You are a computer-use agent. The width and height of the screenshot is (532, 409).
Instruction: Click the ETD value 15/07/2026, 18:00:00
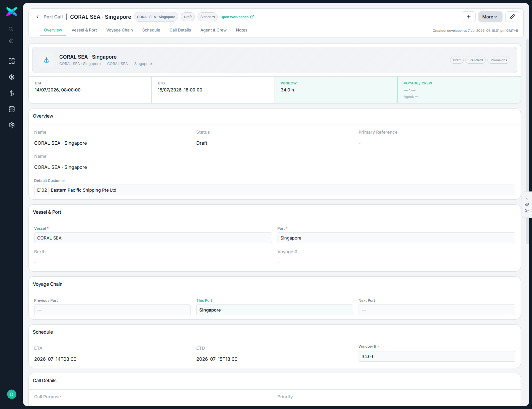click(x=180, y=90)
